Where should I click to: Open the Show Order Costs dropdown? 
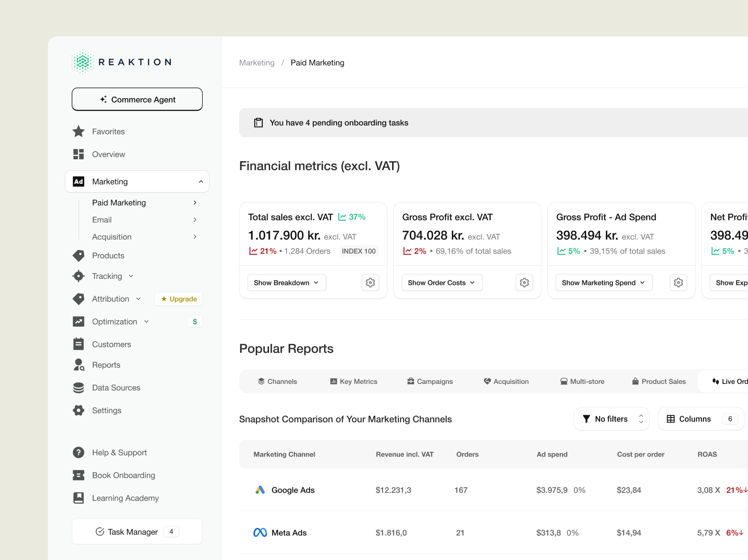(442, 282)
